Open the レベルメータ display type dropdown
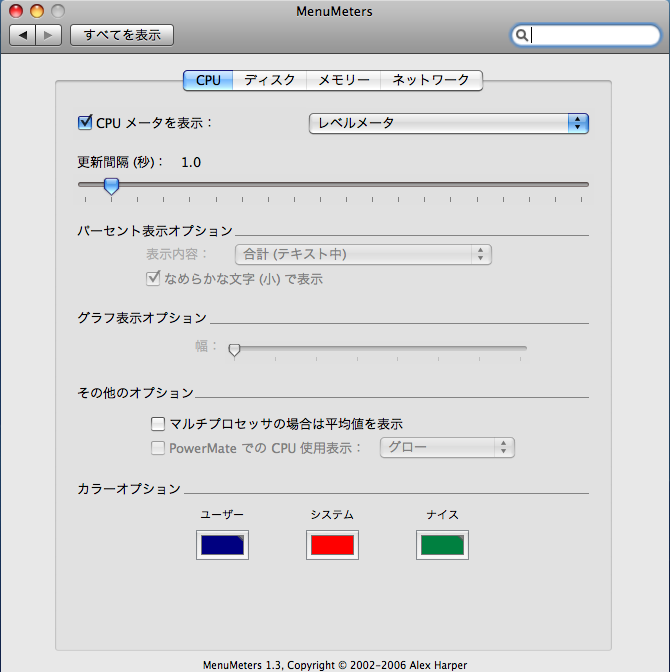The image size is (670, 672). 448,123
